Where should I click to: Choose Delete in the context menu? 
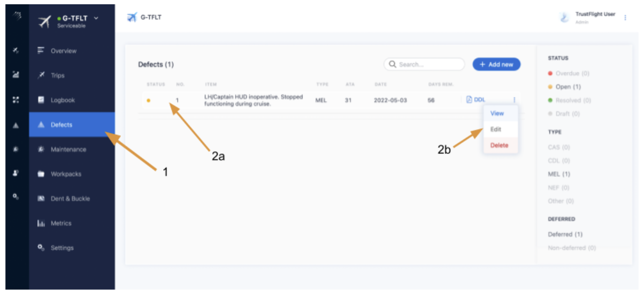(x=499, y=145)
